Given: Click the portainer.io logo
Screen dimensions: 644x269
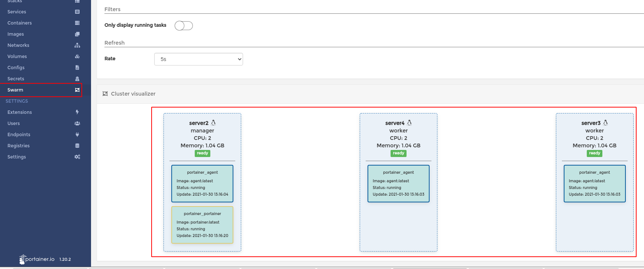Looking at the screenshot, I should [37, 259].
